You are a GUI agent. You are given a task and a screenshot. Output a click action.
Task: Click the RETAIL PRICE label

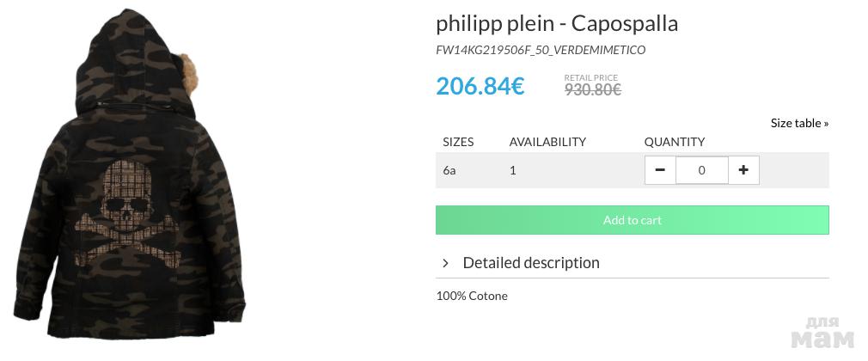coord(590,77)
